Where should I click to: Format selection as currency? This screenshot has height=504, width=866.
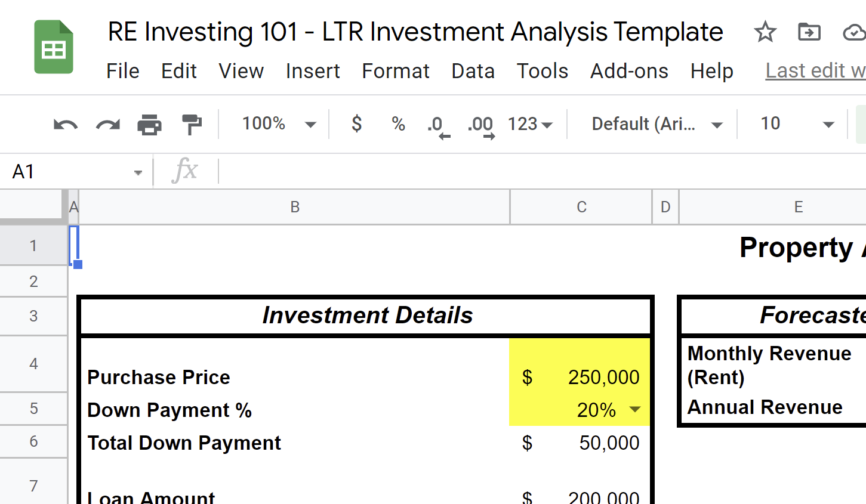click(356, 123)
